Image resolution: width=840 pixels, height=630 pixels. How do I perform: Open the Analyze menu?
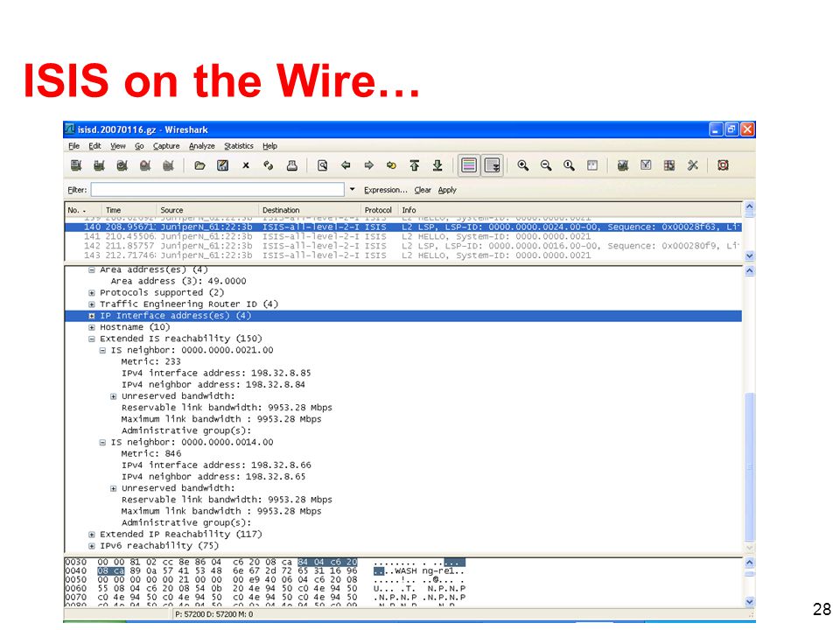click(202, 146)
